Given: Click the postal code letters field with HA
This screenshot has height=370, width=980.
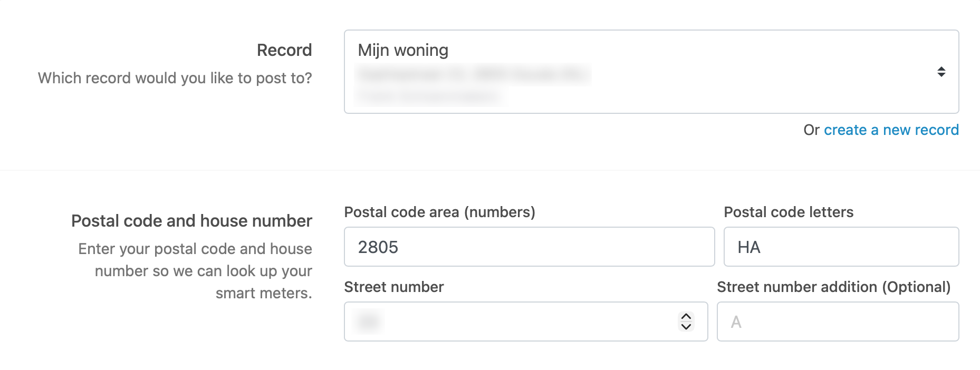Looking at the screenshot, I should (x=841, y=247).
